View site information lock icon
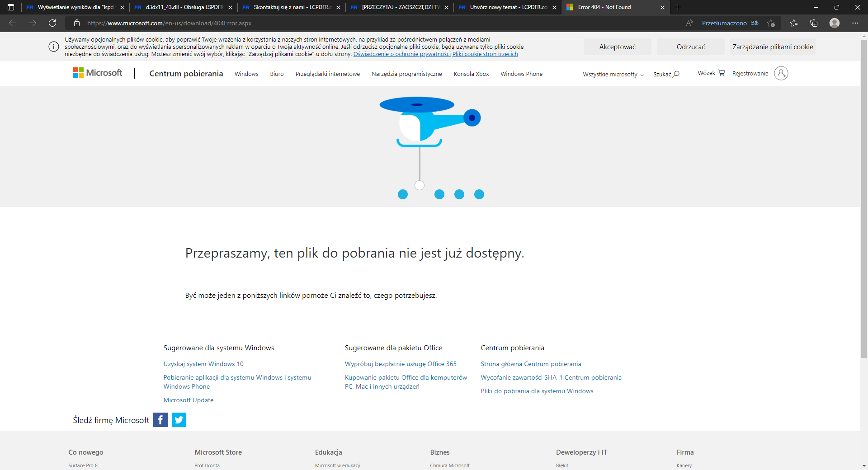 point(77,23)
